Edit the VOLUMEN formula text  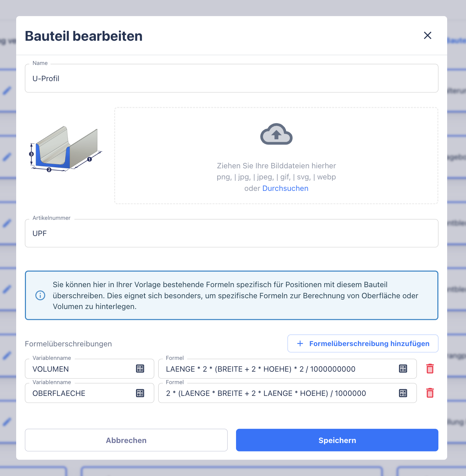(x=276, y=369)
